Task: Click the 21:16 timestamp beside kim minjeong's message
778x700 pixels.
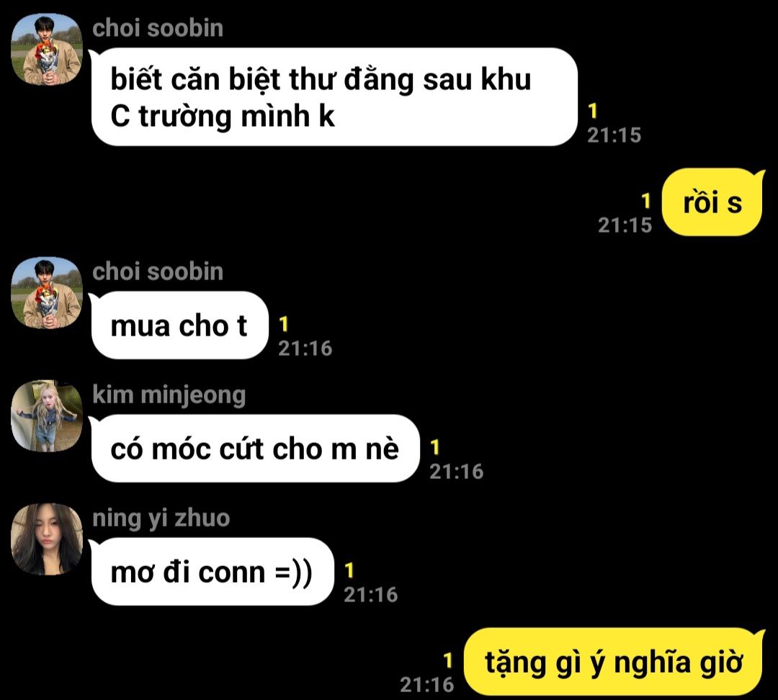Action: (x=457, y=471)
